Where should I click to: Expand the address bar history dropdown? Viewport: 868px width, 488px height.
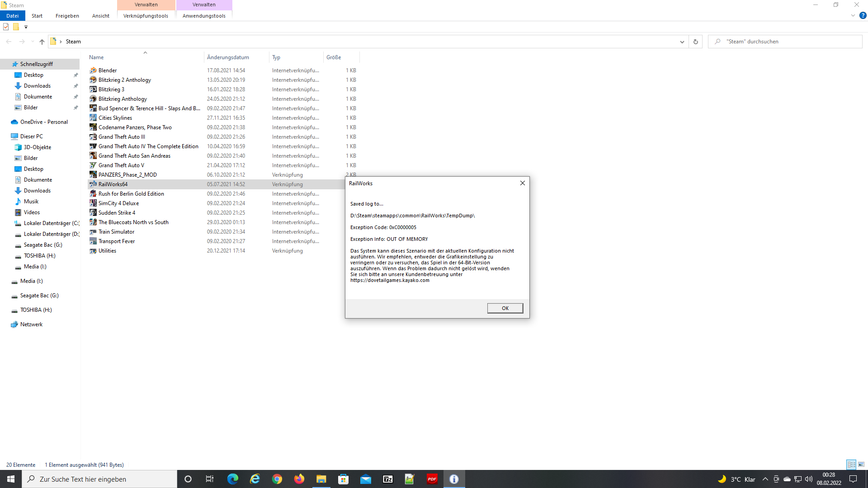tap(682, 42)
